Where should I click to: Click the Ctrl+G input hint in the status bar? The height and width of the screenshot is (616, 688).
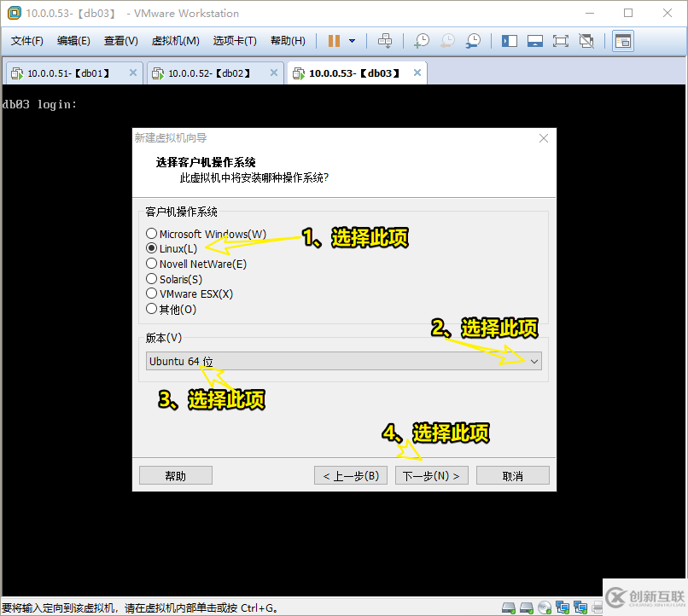139,608
